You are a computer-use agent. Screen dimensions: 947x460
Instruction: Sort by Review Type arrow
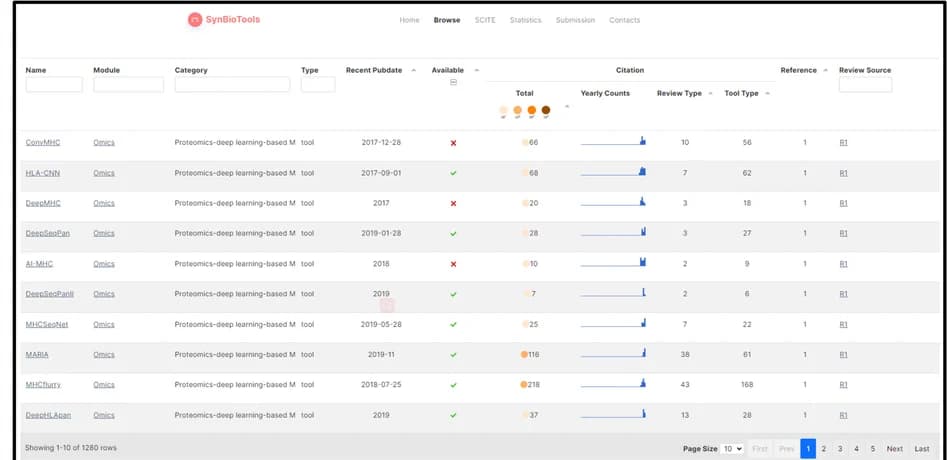coord(710,94)
